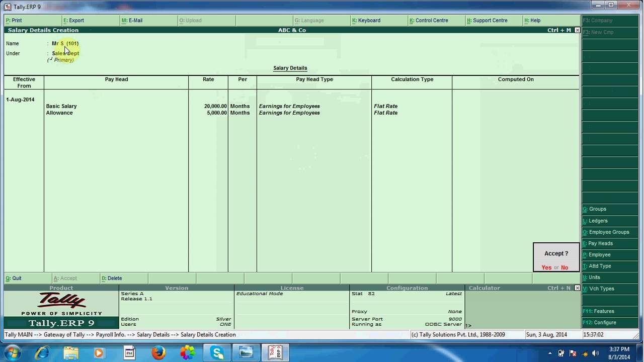Viewport: 644px width, 362px height.
Task: Click the taskbar clock showing 3:37 PM
Action: (619, 349)
